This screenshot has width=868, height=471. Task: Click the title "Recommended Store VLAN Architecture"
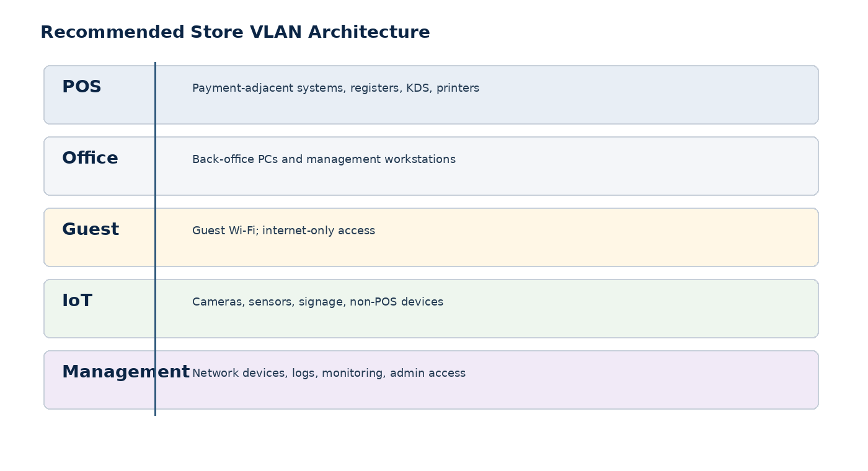(235, 32)
